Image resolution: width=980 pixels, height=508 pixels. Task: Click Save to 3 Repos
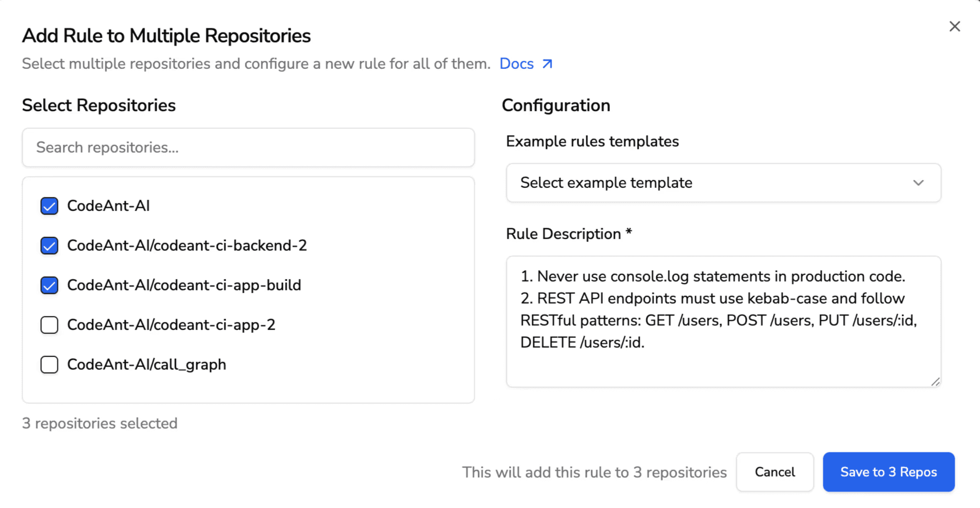pos(888,472)
